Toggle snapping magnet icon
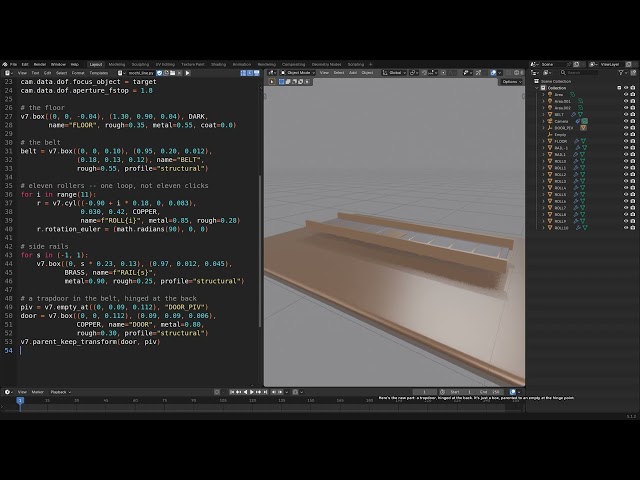Screen dimensions: 640x480 coord(424,73)
